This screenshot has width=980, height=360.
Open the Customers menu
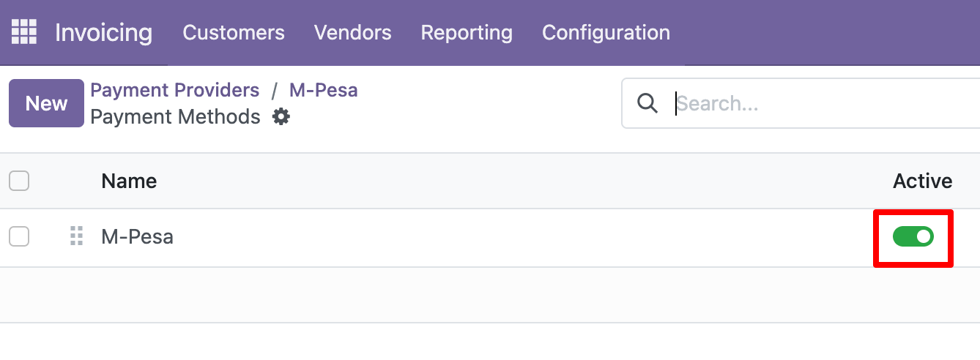pos(234,33)
